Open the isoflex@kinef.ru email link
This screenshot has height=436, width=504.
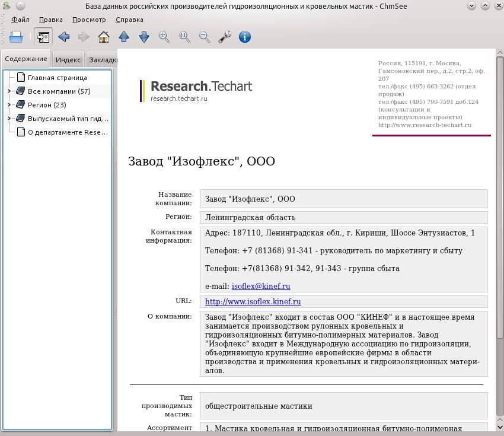point(261,286)
